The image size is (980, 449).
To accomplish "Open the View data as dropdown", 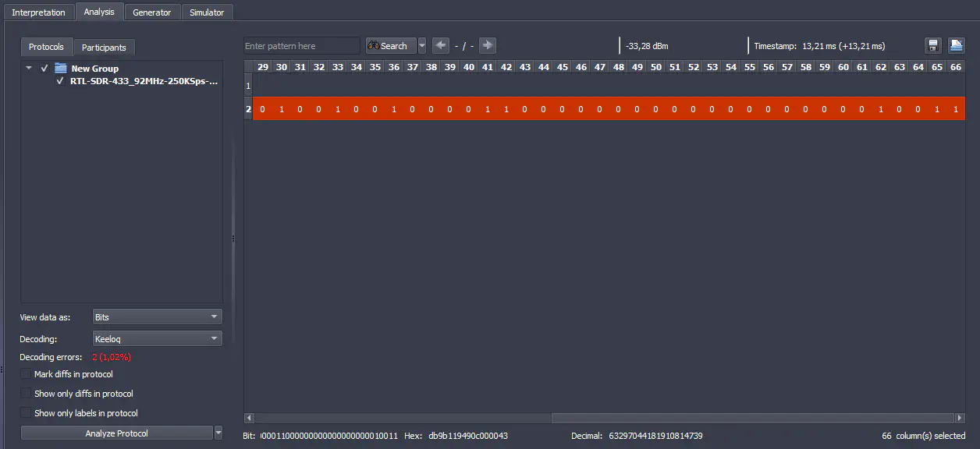I will (x=157, y=317).
